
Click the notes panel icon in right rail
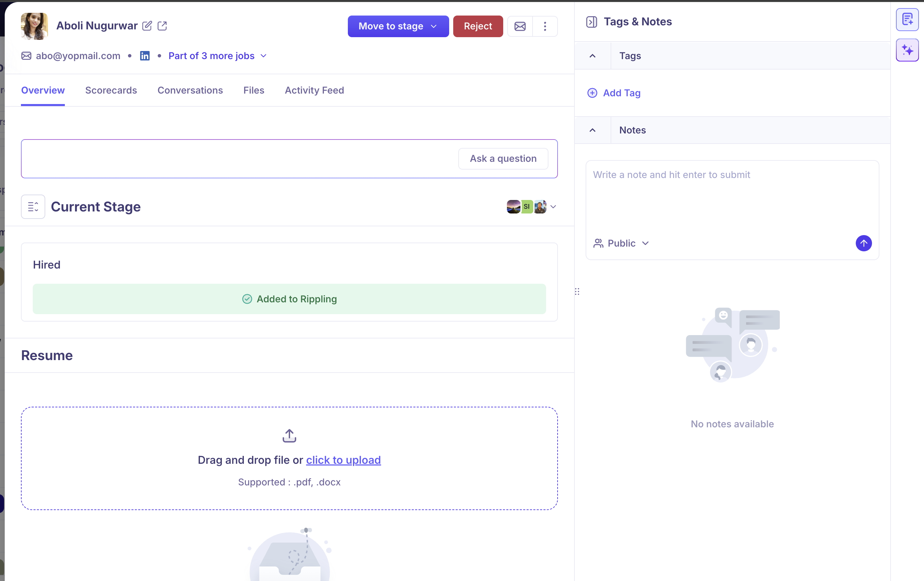[x=907, y=19]
